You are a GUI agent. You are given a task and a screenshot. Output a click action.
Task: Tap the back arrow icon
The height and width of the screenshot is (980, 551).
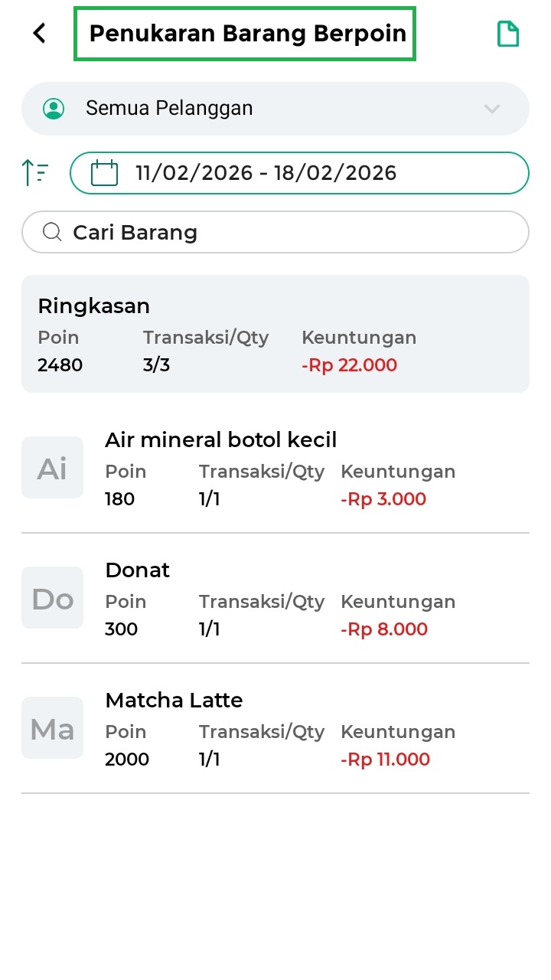click(40, 33)
